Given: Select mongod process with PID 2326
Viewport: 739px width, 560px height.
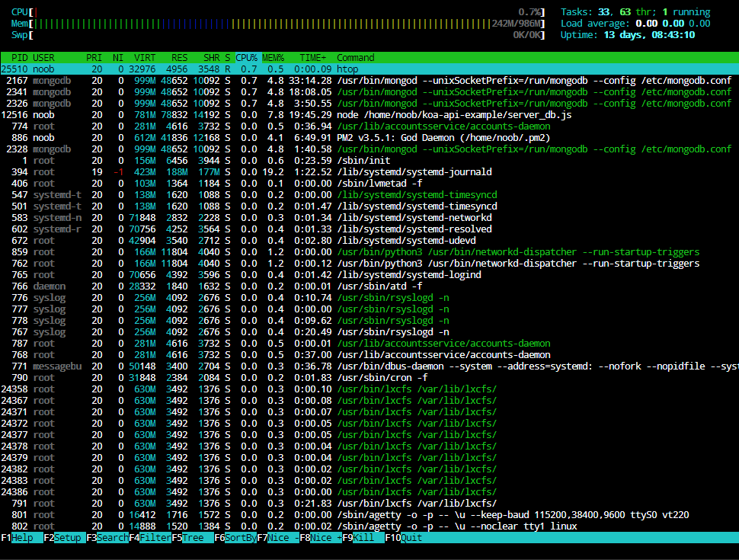Looking at the screenshot, I should pos(369,103).
